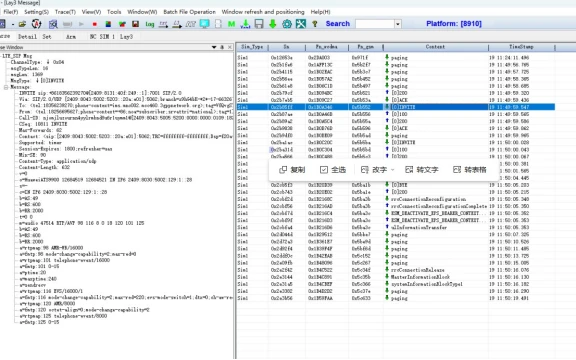Open the View(V) menu
576x360 pixels.
(91, 12)
